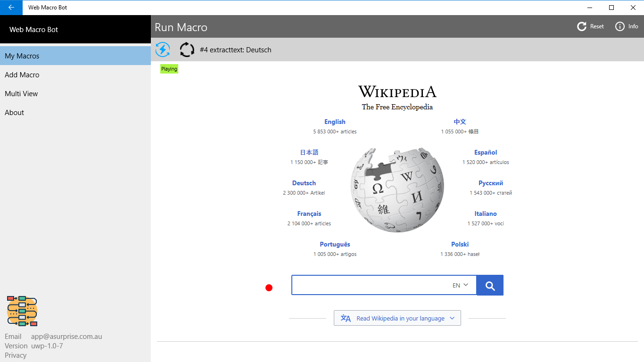Click the lightning bolt run icon
Image resolution: width=644 pixels, height=362 pixels.
163,49
